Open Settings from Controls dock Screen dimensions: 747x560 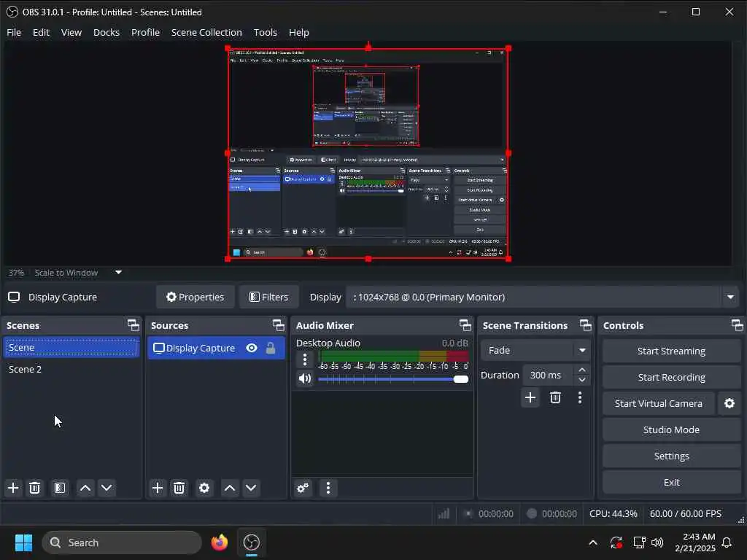tap(671, 456)
